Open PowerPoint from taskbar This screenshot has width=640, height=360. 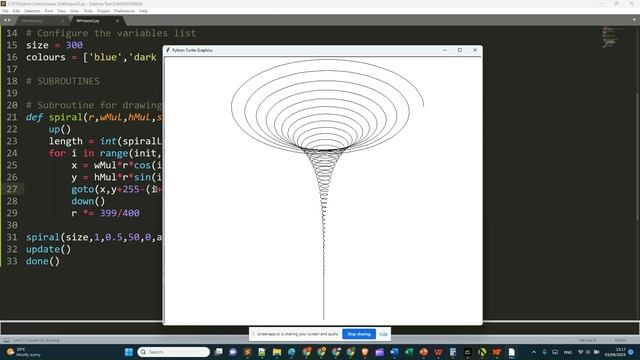(x=423, y=352)
